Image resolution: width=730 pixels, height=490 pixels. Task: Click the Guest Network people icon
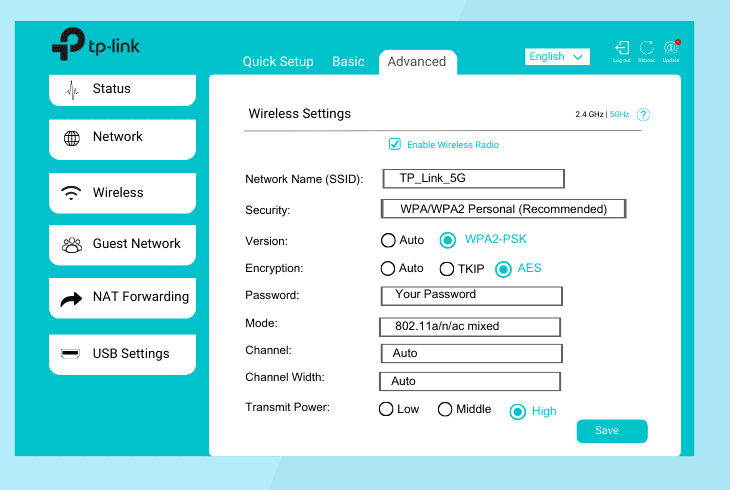pyautogui.click(x=72, y=245)
